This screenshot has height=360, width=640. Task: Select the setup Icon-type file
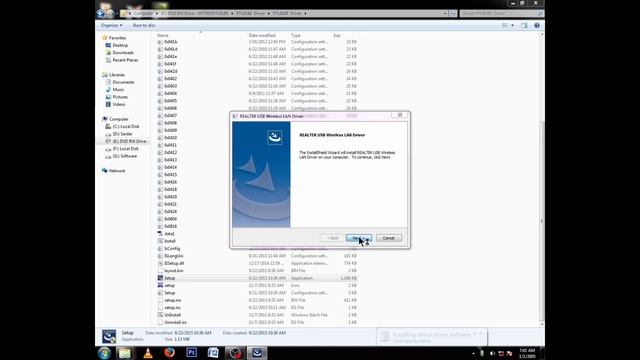click(x=169, y=285)
